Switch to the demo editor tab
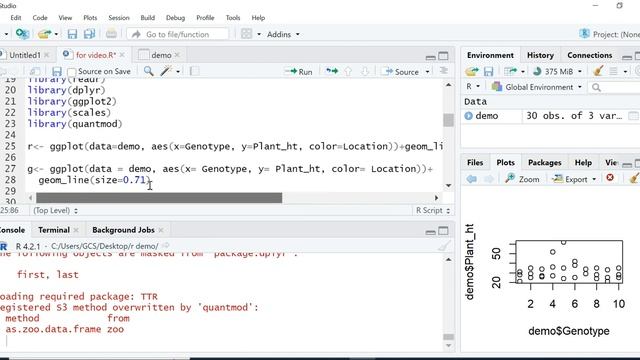Screen dimensions: 640x360 point(161,55)
